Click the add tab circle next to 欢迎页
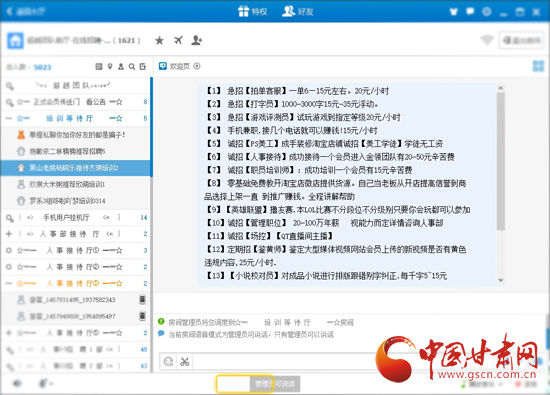The height and width of the screenshot is (395, 550). tap(197, 66)
